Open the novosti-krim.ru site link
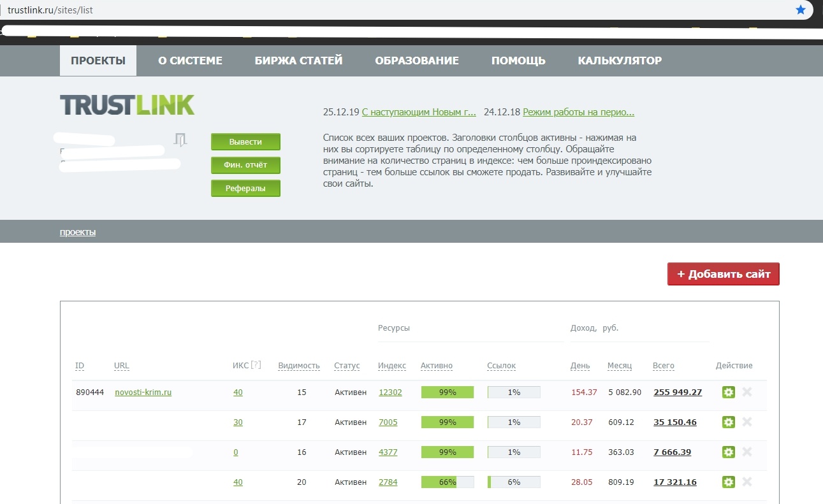Screen dimensions: 823x504 pyautogui.click(x=143, y=392)
